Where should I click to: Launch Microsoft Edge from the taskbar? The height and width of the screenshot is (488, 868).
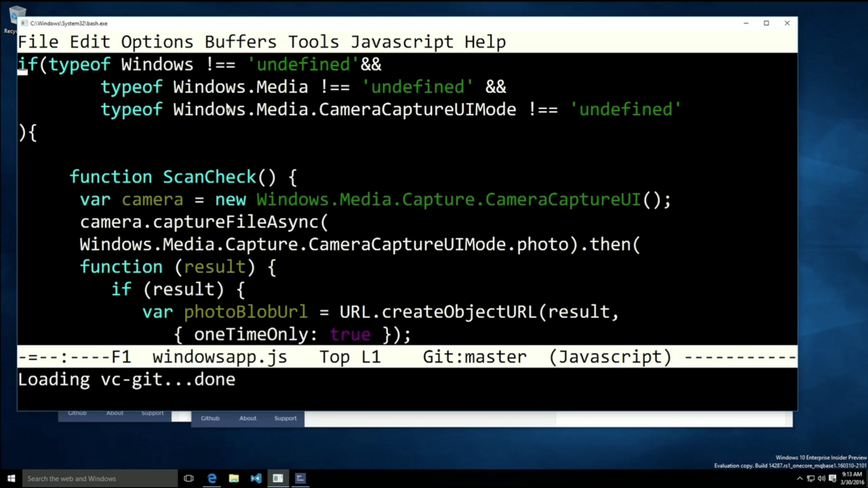pos(212,478)
